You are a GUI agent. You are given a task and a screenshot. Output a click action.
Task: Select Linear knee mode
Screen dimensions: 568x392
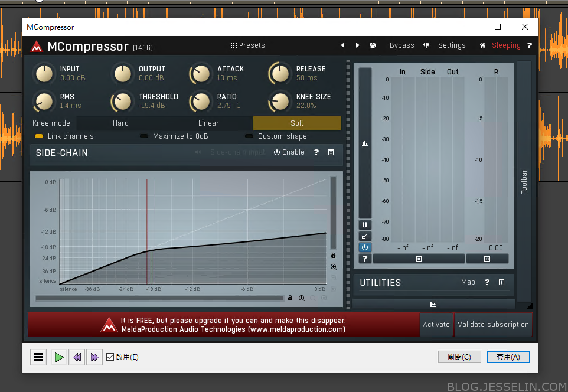[208, 123]
